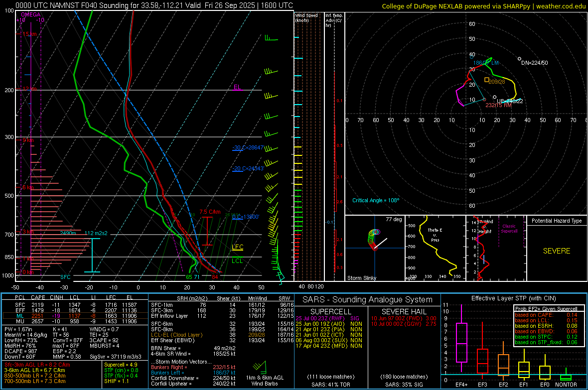588x390 pixels.
Task: Click the red surface temperature 84
Action: click(x=215, y=277)
